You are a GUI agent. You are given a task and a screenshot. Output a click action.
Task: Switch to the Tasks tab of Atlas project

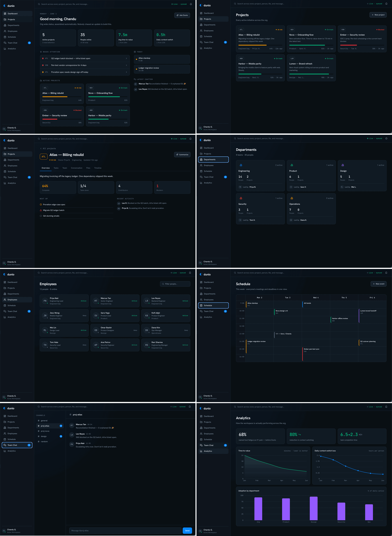pos(56,168)
